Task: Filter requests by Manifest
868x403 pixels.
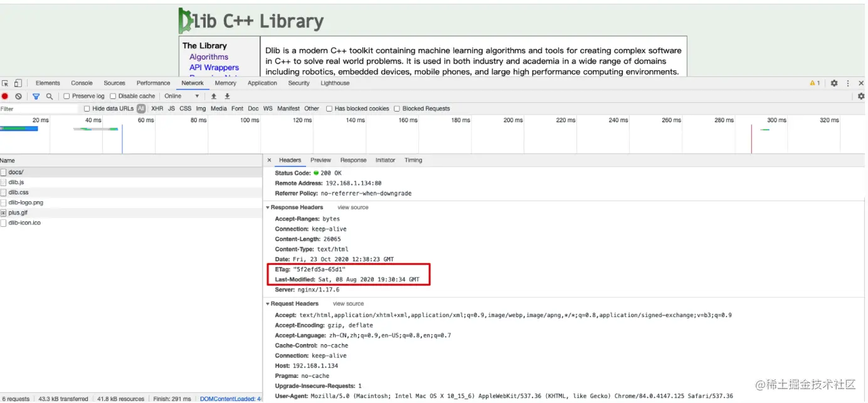Action: (288, 109)
